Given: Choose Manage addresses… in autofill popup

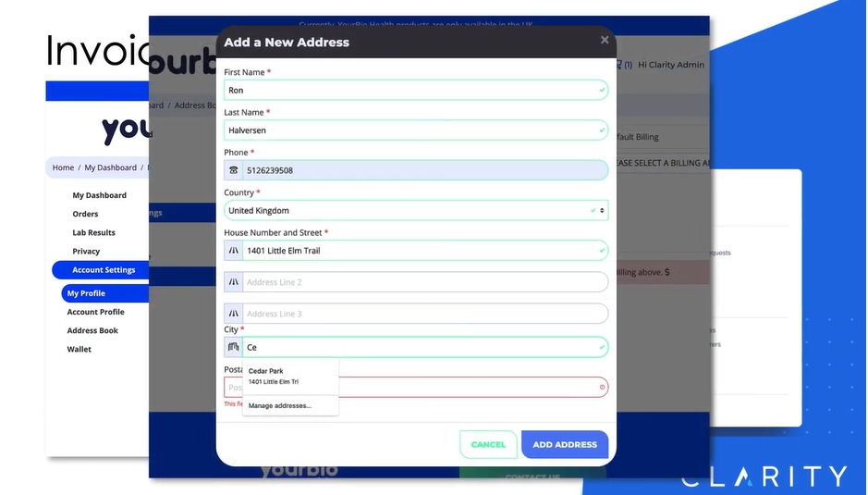Looking at the screenshot, I should [x=280, y=405].
